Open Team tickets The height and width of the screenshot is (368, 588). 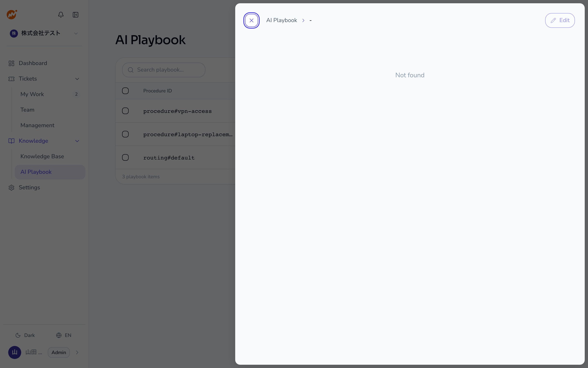click(x=50, y=110)
